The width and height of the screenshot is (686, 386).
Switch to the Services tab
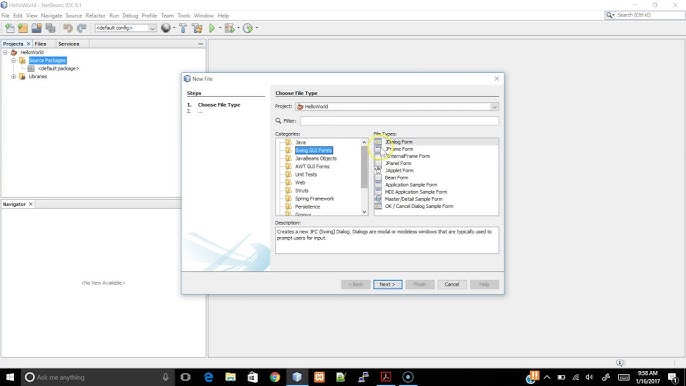coord(69,44)
